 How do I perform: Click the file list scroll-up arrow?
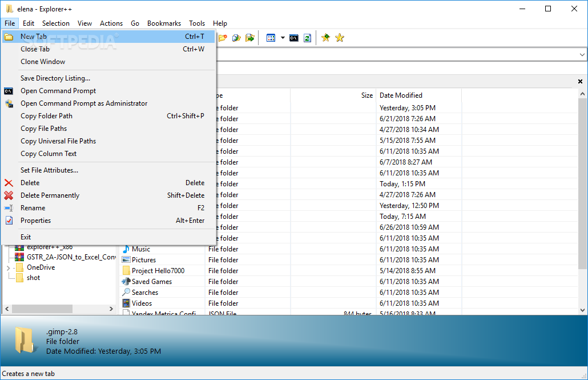click(x=582, y=94)
